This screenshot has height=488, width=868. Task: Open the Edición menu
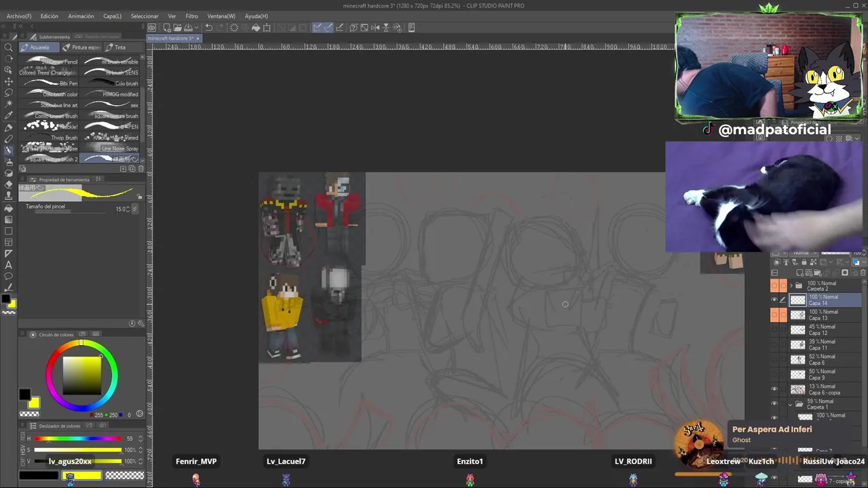click(49, 16)
